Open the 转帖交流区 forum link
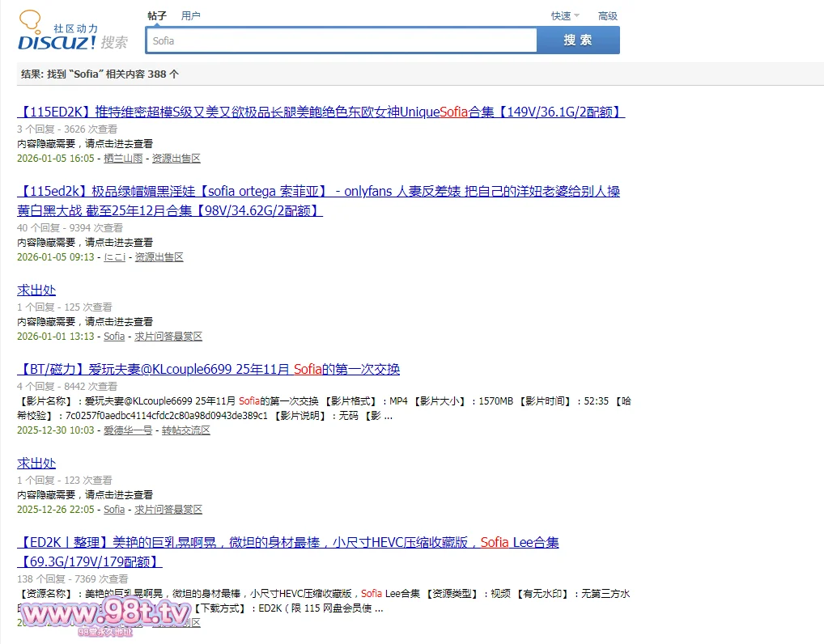 186,430
